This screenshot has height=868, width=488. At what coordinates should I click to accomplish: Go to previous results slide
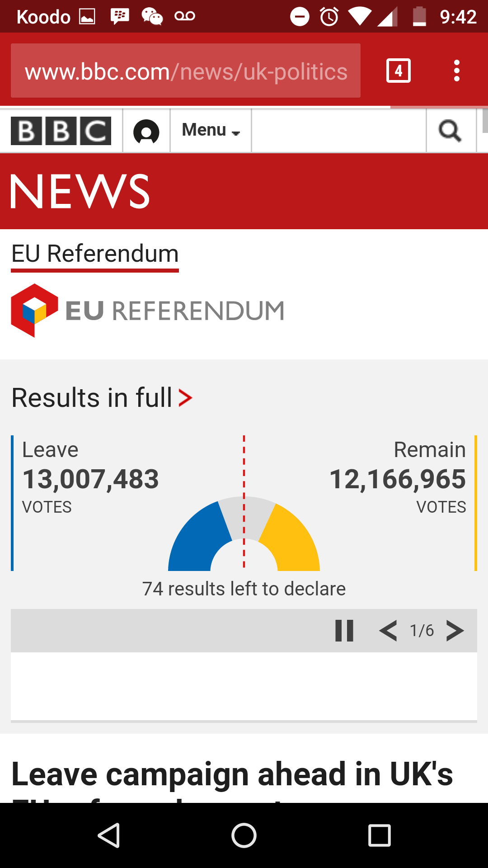(388, 631)
